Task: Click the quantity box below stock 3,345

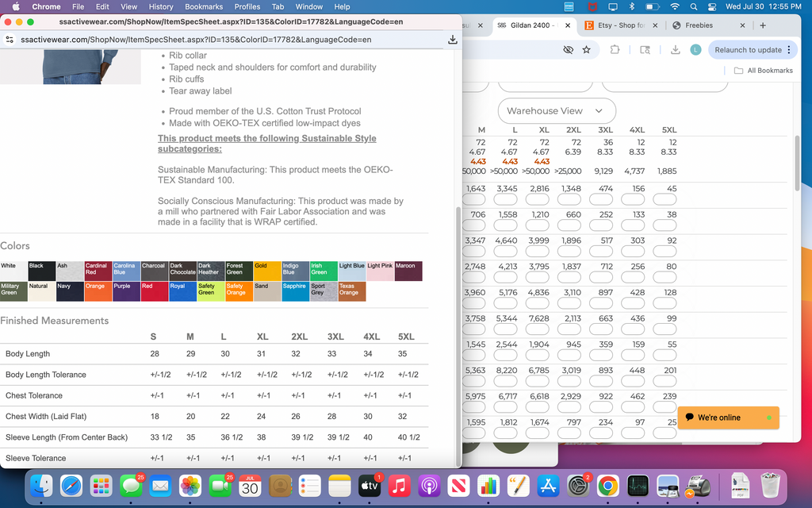Action: point(505,199)
